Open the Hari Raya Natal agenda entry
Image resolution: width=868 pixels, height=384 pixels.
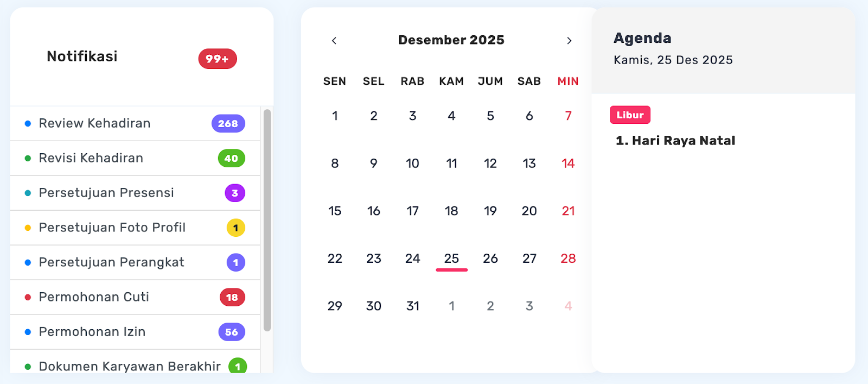click(x=675, y=141)
